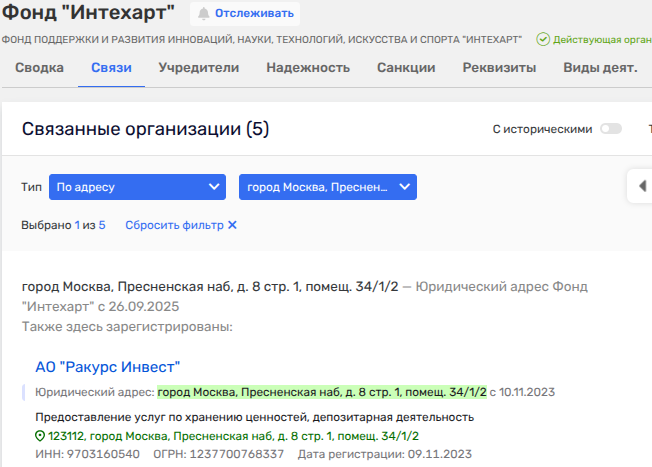Viewport: 652px width, 467px height.
Task: Click the X icon to reset filter
Action: click(x=232, y=225)
